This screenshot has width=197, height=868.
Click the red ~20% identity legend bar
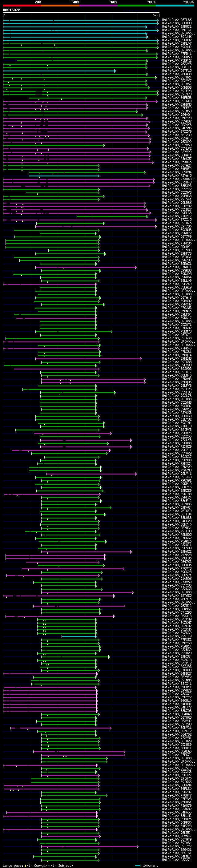click(22, 6)
